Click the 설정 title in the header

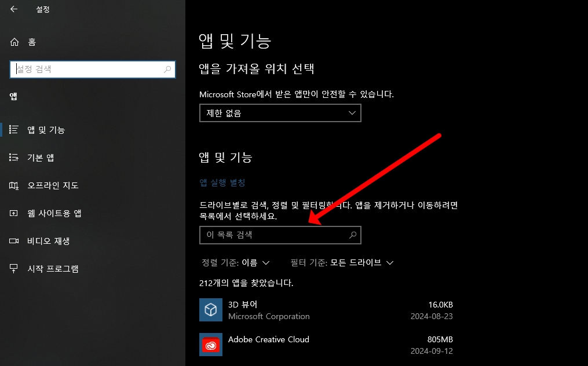point(42,9)
